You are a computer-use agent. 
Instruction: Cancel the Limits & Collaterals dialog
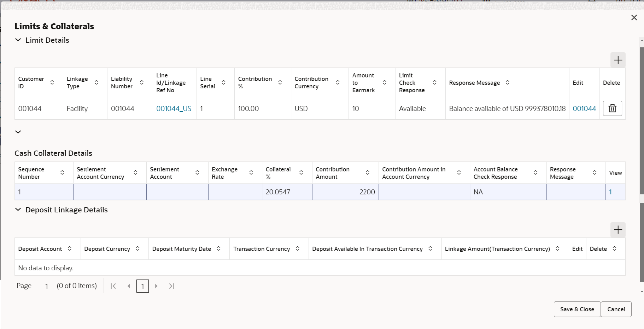[x=616, y=309]
